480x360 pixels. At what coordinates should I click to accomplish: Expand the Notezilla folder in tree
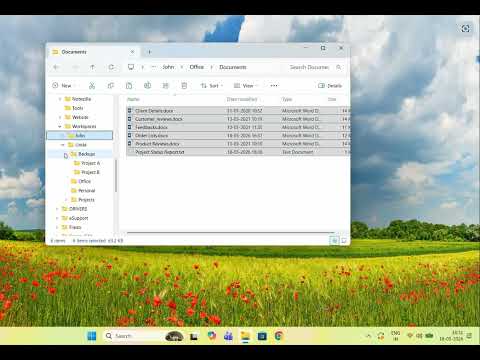click(x=60, y=99)
